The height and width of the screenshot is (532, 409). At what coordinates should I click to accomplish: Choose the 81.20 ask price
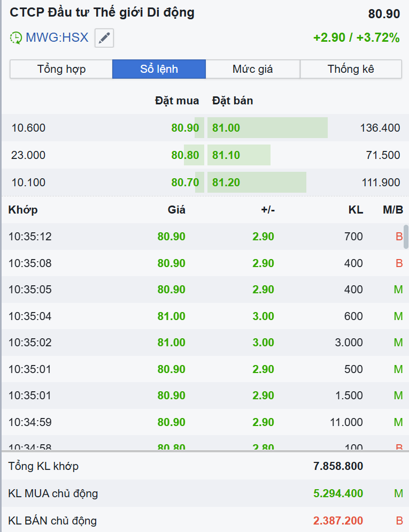tap(226, 183)
